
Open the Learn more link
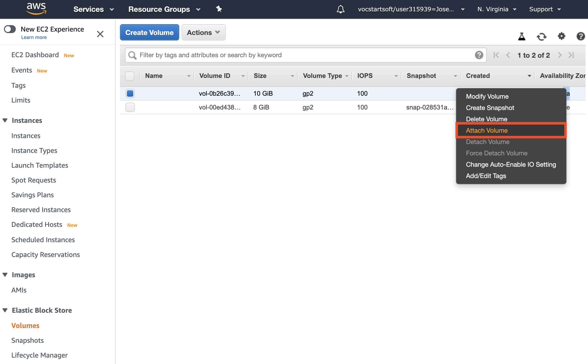tap(34, 37)
